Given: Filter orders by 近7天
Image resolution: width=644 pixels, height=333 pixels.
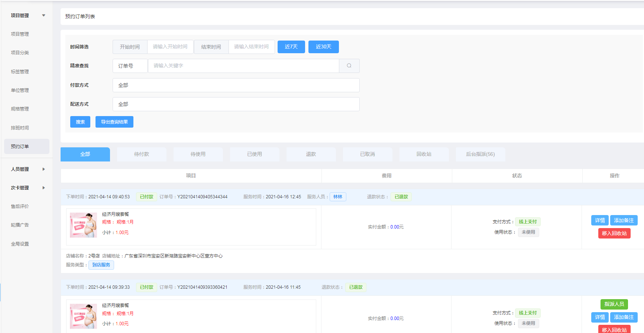Looking at the screenshot, I should (291, 47).
